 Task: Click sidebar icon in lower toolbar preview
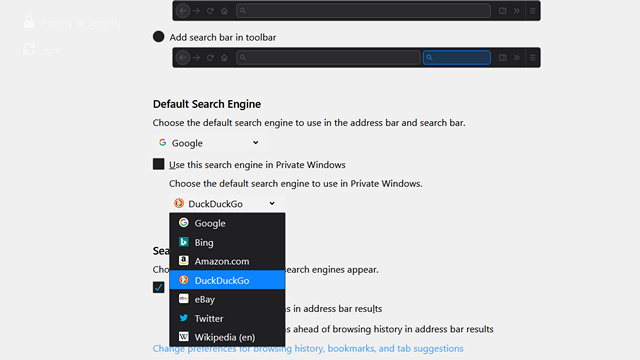(502, 58)
